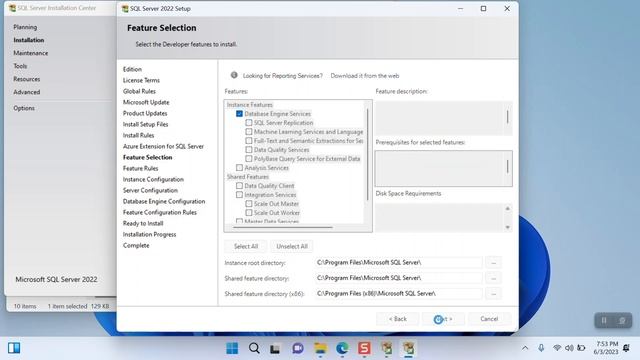Screen dimensions: 640x360
Task: Click SQL Server 2022 Setup title icon
Action: [x=125, y=9]
